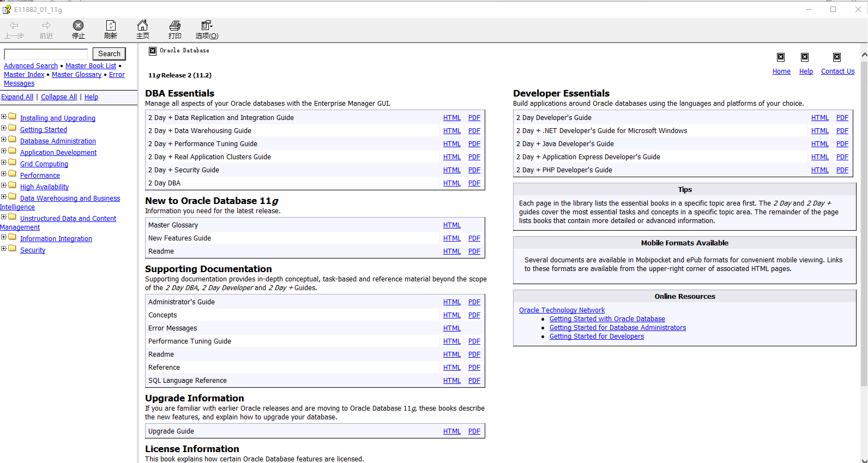The width and height of the screenshot is (868, 463).
Task: Expand the Data Warehousing and Business Intelligence node
Action: coord(3,197)
